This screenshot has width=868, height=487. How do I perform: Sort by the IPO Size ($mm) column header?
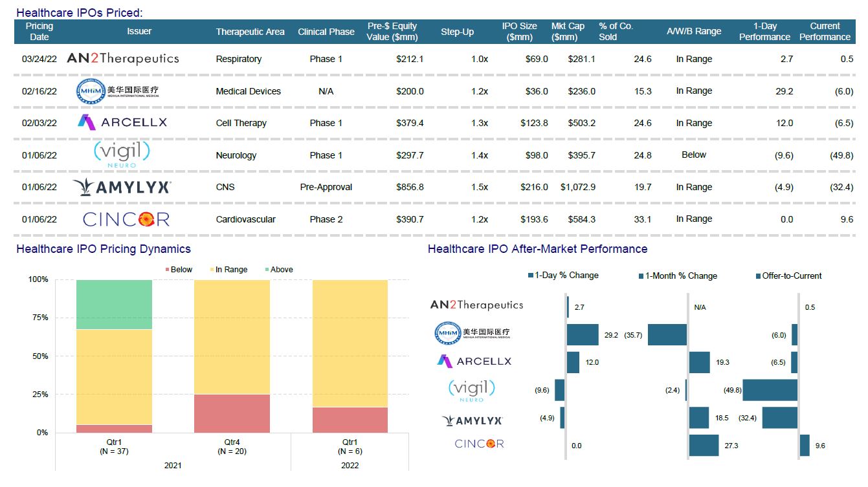pyautogui.click(x=519, y=32)
